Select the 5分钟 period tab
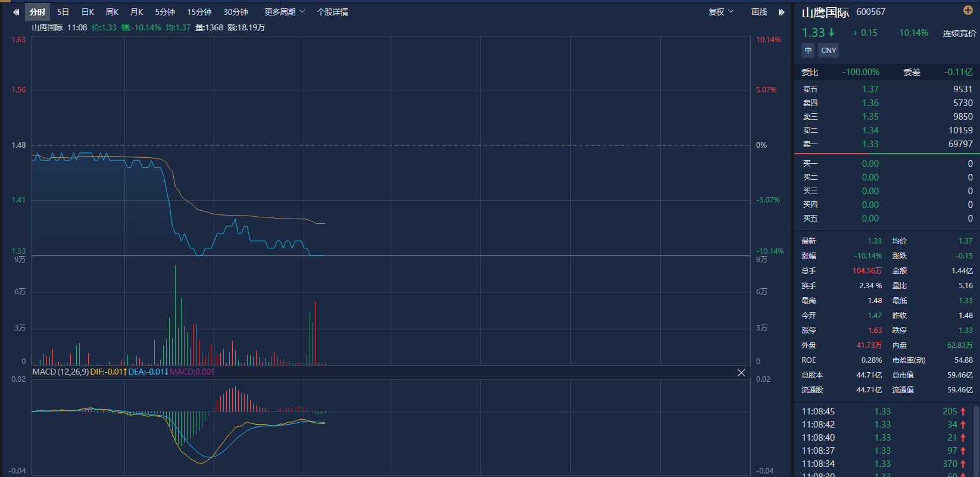The width and height of the screenshot is (980, 477). pos(165,12)
